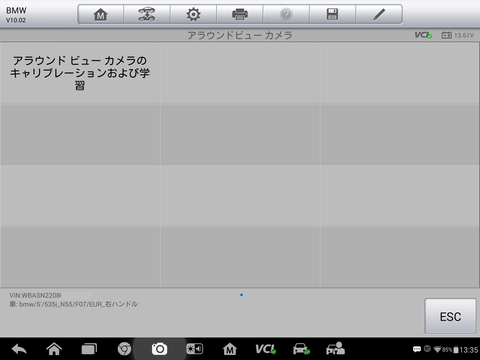Tap clock showing 13:35
This screenshot has height=360, width=480.
469,350
